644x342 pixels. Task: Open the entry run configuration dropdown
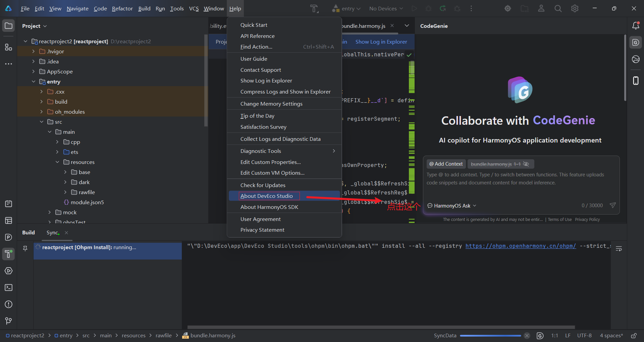click(346, 9)
